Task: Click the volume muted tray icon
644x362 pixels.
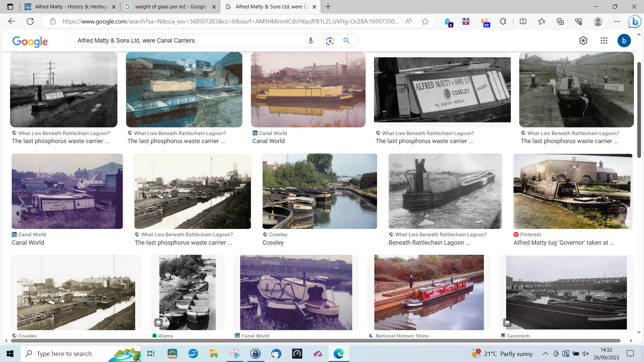Action: (x=586, y=354)
